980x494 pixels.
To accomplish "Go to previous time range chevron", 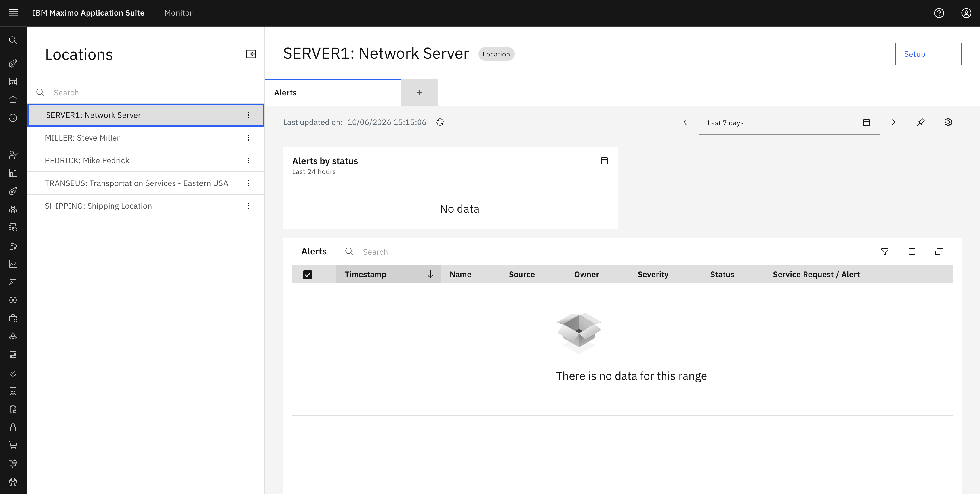I will click(x=685, y=122).
